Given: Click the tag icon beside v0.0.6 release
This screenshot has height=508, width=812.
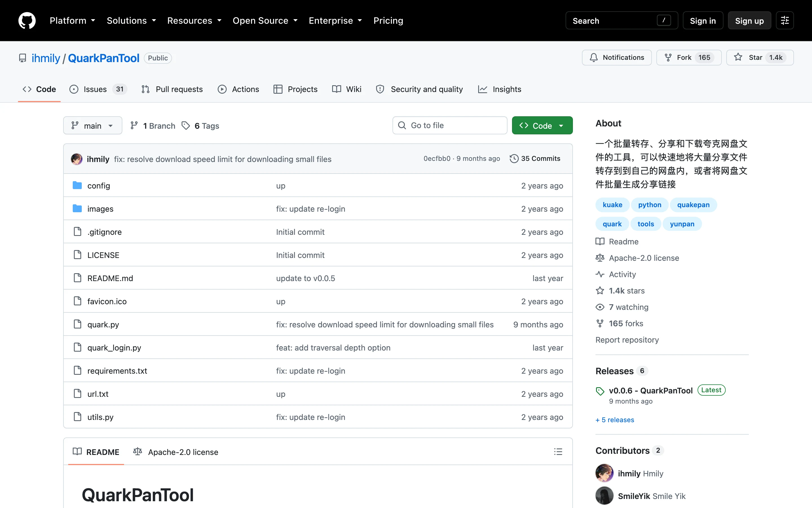Looking at the screenshot, I should (x=600, y=391).
